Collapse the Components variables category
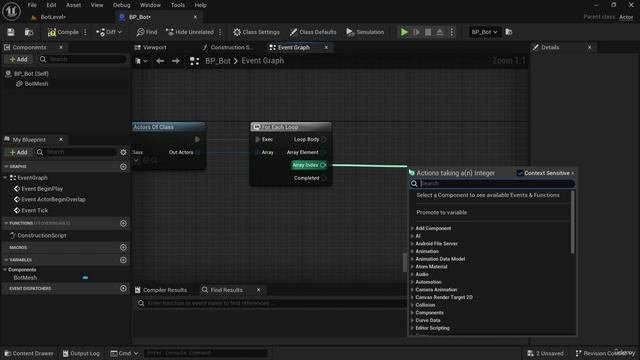The height and width of the screenshot is (360, 640). tap(5, 270)
